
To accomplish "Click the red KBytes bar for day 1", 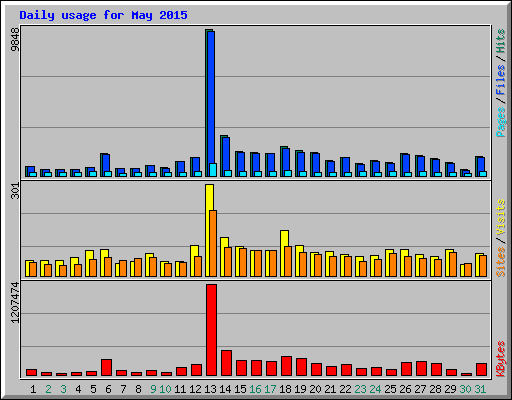I will point(31,373).
